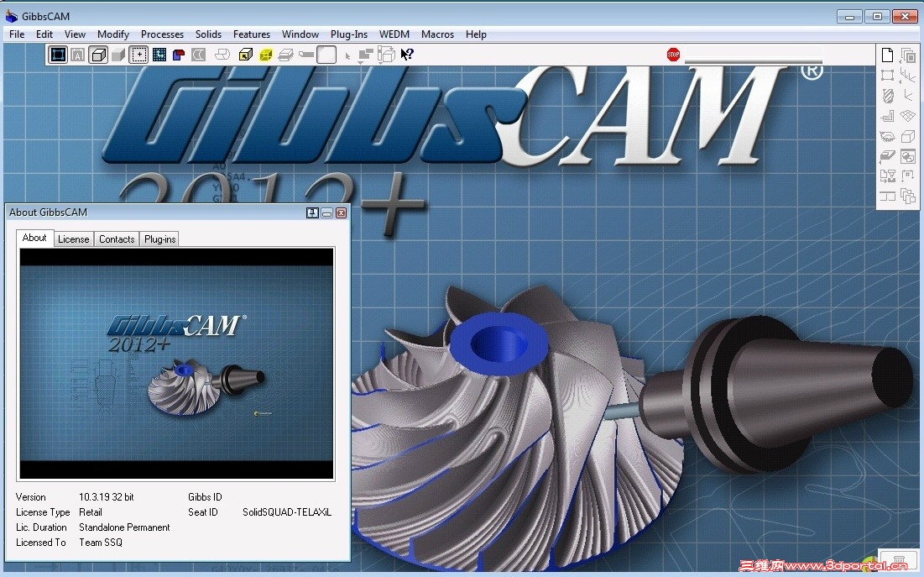924x577 pixels.
Task: Click the version value 10.3.19 32 bit
Action: coord(107,497)
